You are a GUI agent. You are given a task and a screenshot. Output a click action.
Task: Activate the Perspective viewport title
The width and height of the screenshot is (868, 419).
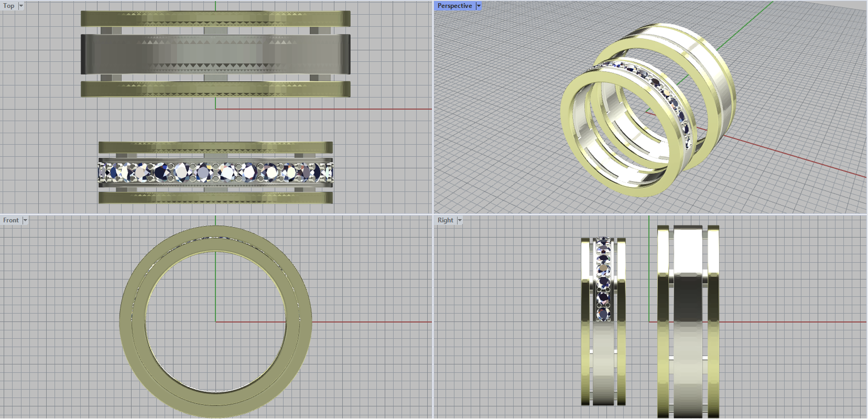454,6
